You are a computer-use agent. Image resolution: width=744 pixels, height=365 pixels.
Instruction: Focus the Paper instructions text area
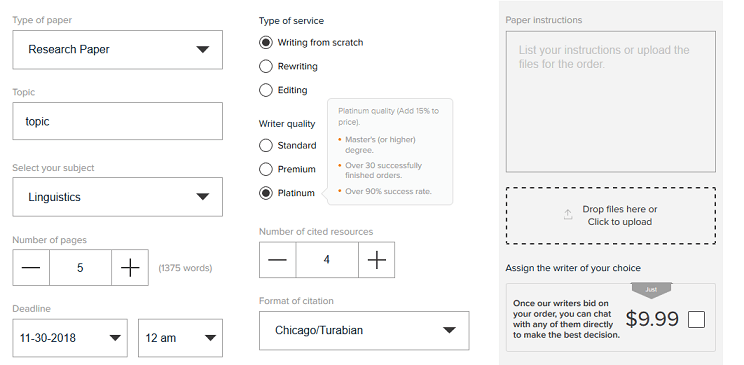click(x=611, y=102)
